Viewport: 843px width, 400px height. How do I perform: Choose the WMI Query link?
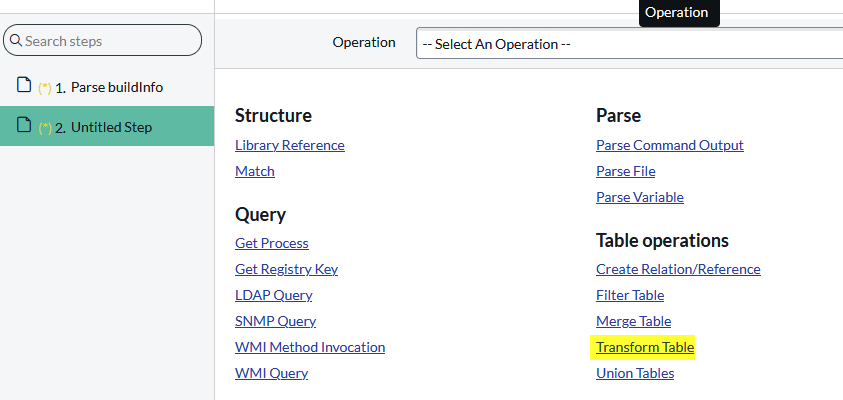271,373
